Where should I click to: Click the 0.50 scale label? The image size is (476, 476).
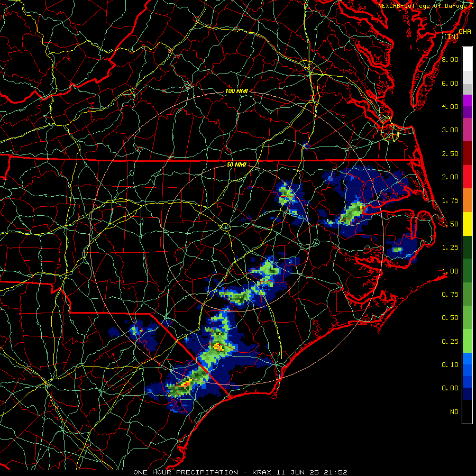coord(450,317)
